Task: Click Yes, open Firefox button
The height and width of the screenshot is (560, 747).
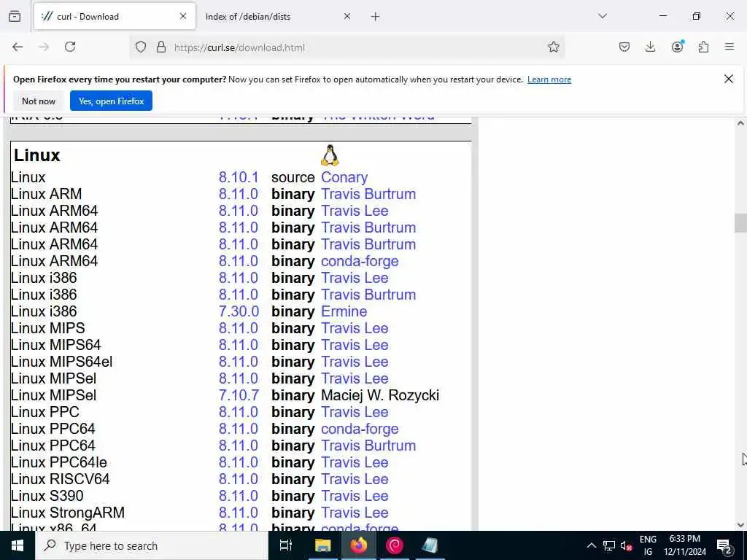Action: 111,101
